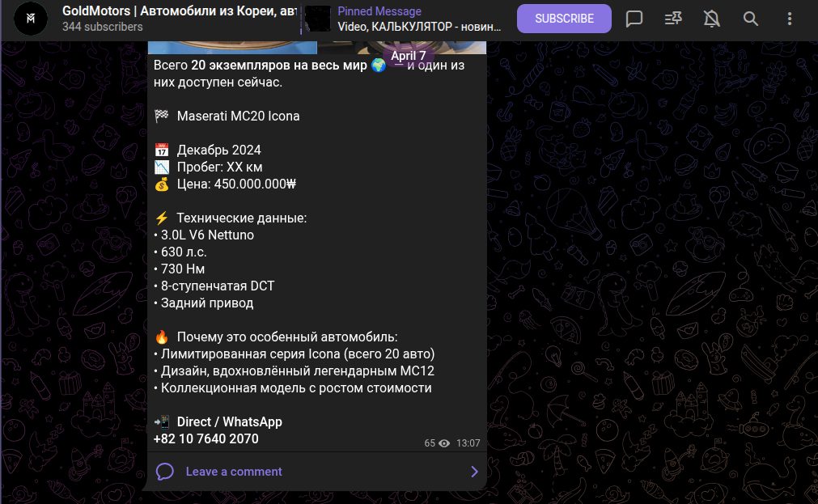The width and height of the screenshot is (818, 504).
Task: Open GoldMotors channel title info
Action: [x=180, y=11]
